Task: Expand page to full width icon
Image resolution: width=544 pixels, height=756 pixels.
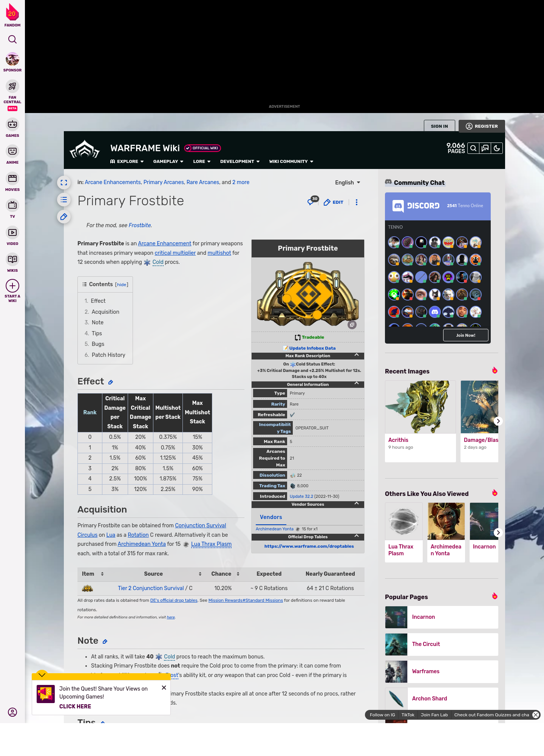Action: coord(64,183)
